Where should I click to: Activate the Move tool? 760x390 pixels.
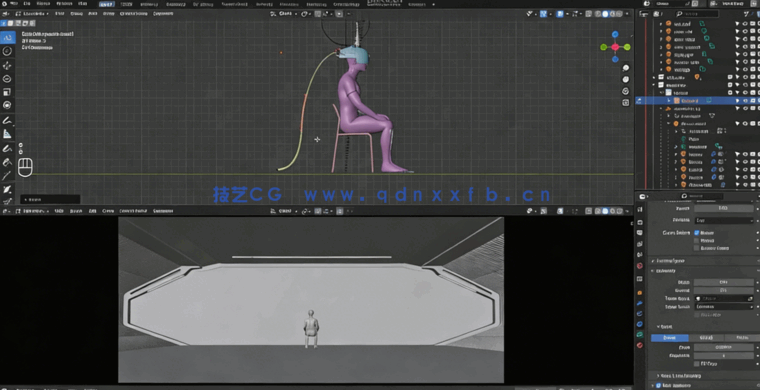tap(8, 65)
